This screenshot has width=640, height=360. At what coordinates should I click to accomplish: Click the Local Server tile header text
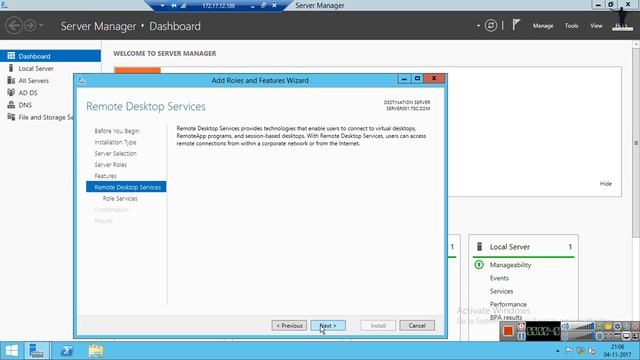click(x=510, y=247)
